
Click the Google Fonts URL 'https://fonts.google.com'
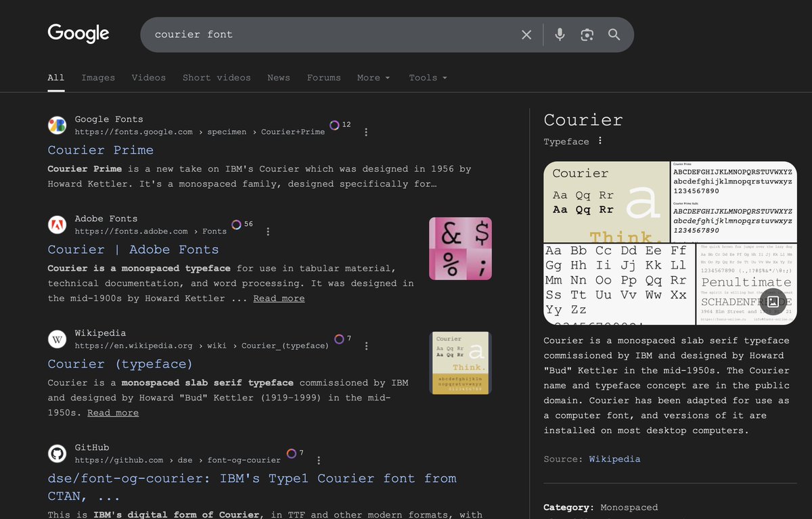[x=134, y=132]
